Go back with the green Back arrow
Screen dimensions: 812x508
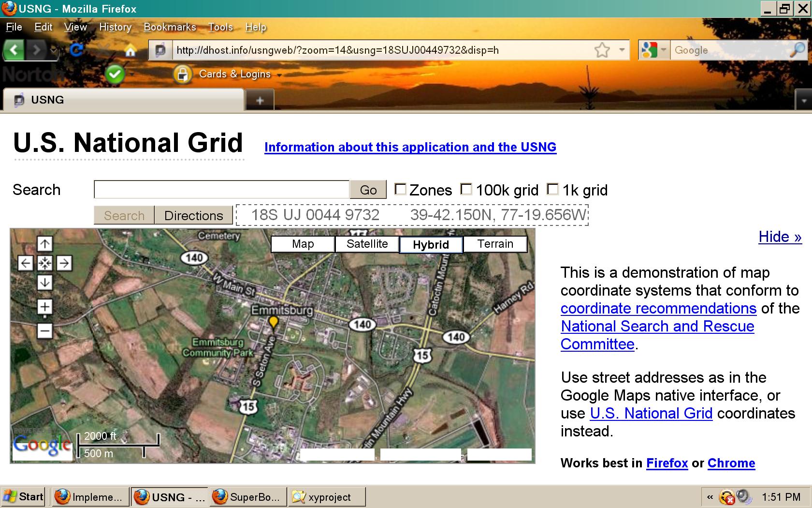[14, 50]
